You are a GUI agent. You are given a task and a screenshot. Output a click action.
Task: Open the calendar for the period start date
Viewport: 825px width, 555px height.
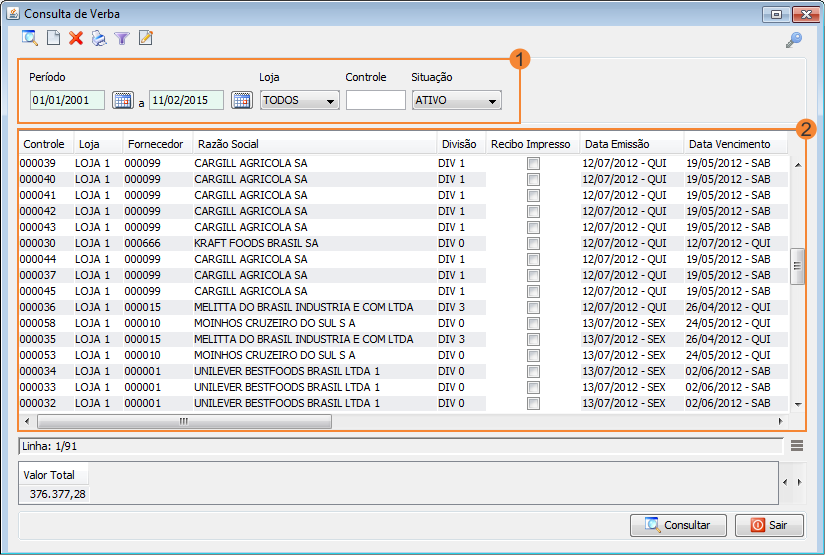[123, 100]
